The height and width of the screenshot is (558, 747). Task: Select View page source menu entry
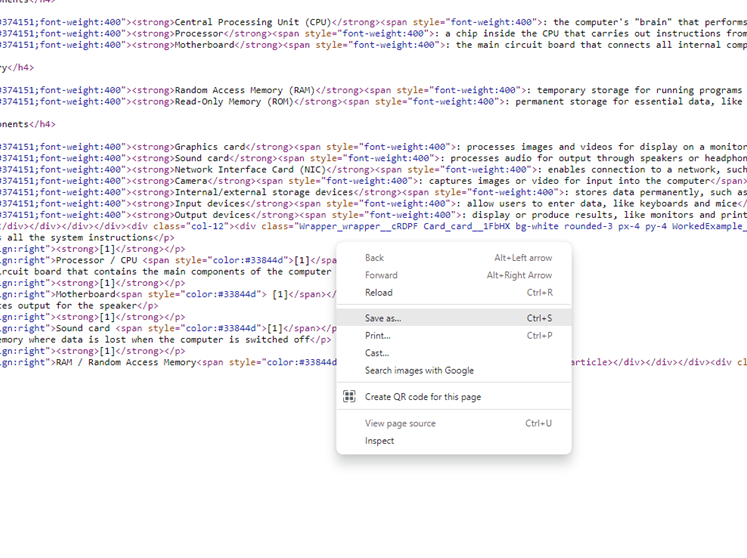click(400, 424)
